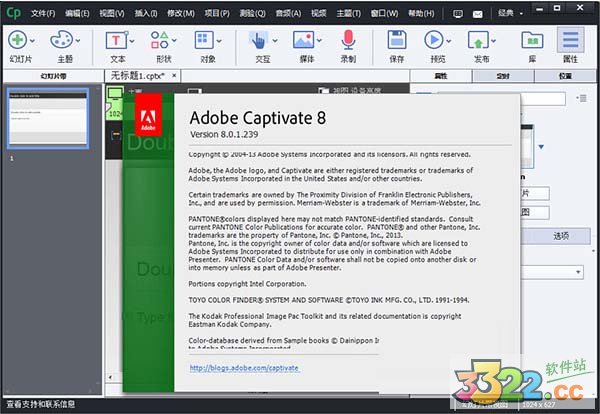Image resolution: width=600 pixels, height=414 pixels.
Task: Open the 窗口(W) menu
Action: [385, 13]
